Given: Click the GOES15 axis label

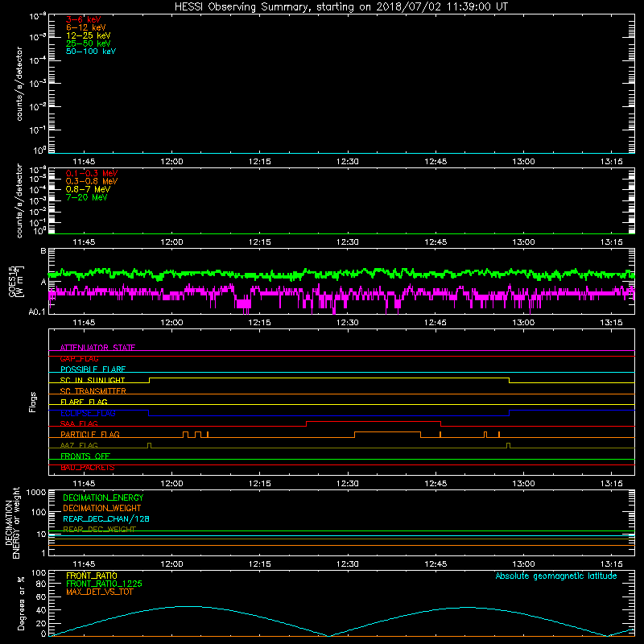Looking at the screenshot, I should 12,281.
